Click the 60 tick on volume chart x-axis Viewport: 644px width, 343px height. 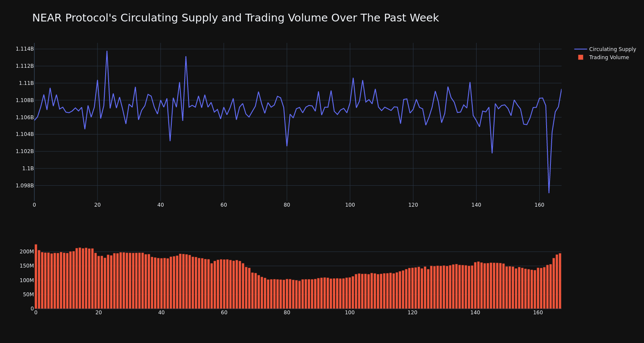[x=224, y=313]
